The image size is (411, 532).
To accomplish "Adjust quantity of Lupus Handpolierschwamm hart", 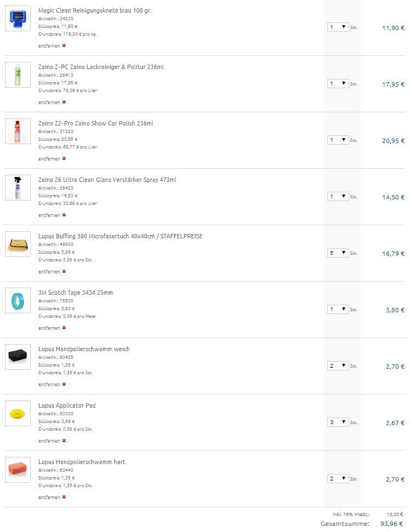I will tap(338, 479).
